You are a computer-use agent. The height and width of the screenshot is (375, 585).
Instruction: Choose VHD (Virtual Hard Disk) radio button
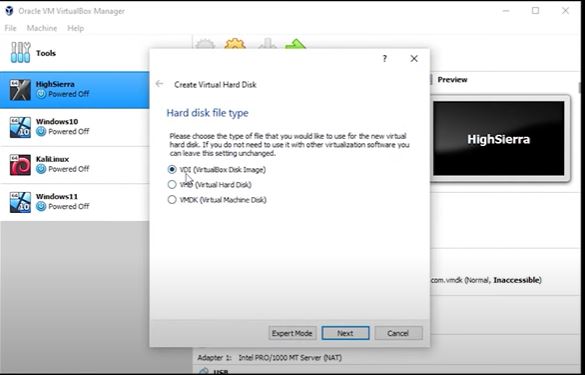[172, 184]
